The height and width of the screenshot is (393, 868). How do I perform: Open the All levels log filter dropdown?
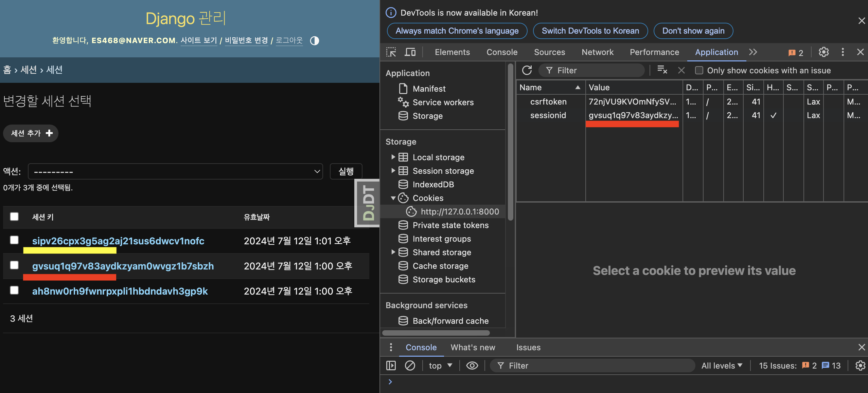722,366
